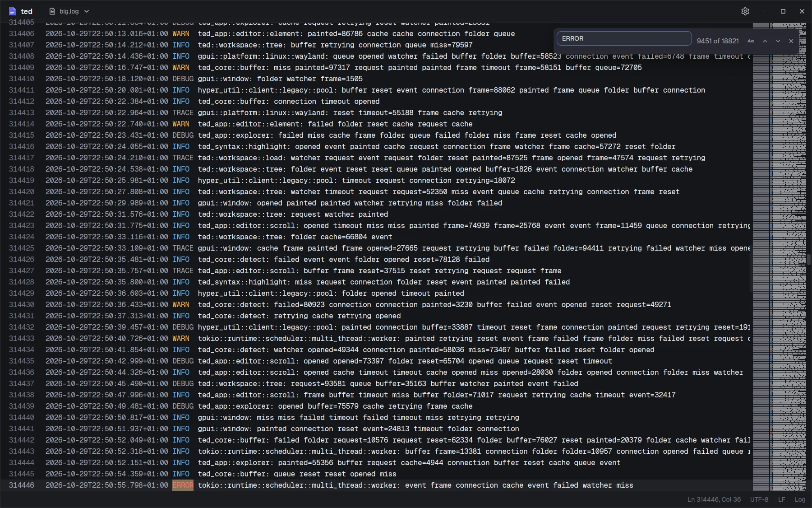Click timestamp 2026-10-29T22:50:25.981+01:00
The height and width of the screenshot is (508, 812).
point(107,181)
